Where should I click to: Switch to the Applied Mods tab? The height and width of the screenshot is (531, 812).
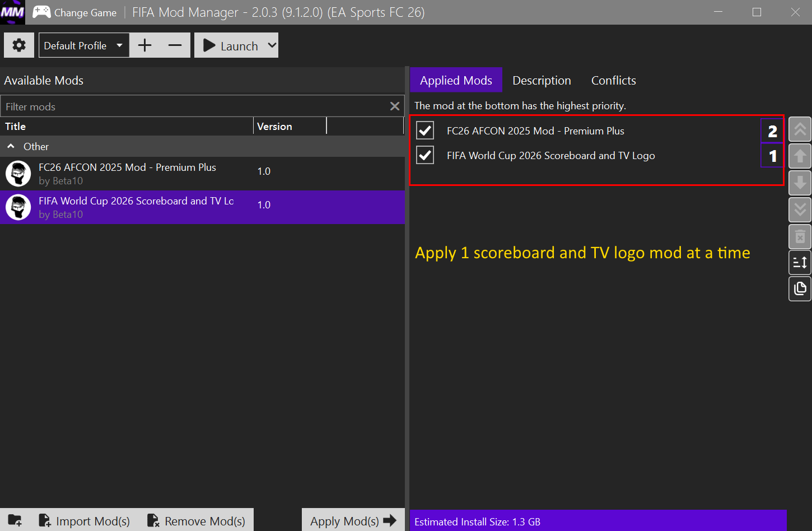tap(456, 80)
